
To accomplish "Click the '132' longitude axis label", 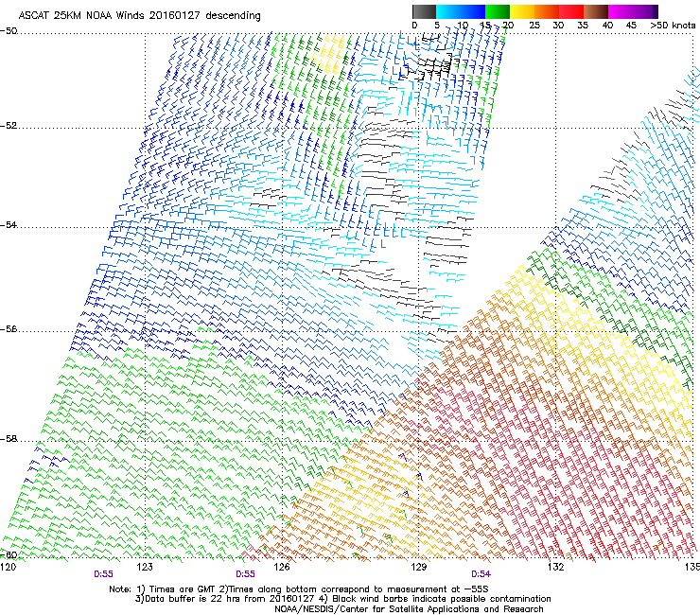I will pos(555,567).
